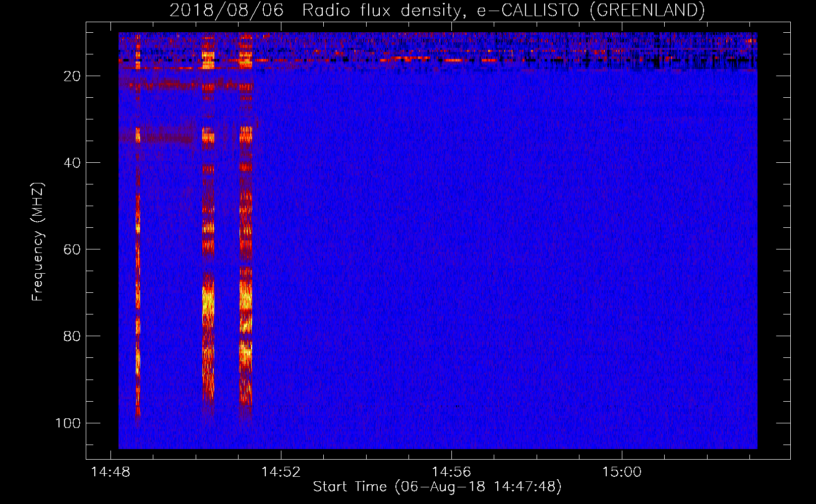
Task: Click the 'Start Time (06-Aug-18 14:47:48)' label
Action: pyautogui.click(x=437, y=487)
